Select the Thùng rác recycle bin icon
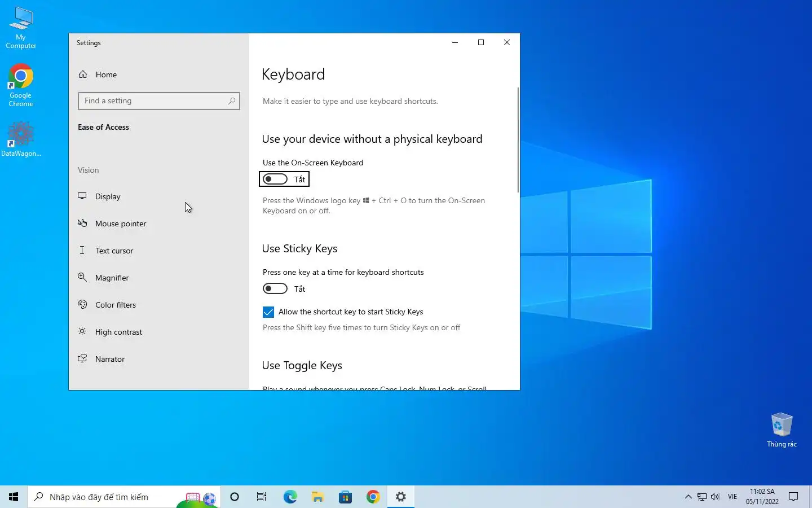812x508 pixels. [x=782, y=430]
